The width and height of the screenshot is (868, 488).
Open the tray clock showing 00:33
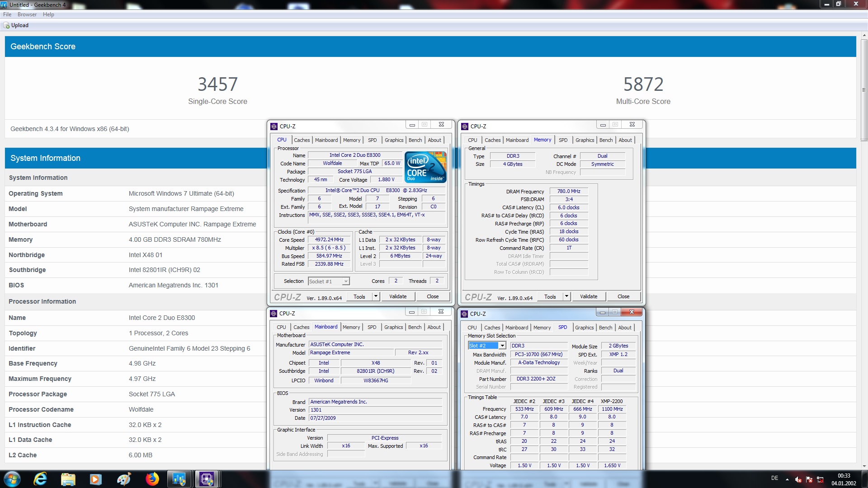844,479
